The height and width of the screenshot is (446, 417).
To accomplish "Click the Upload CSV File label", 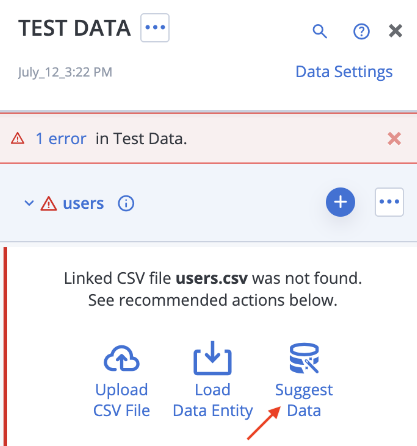I will [x=122, y=400].
